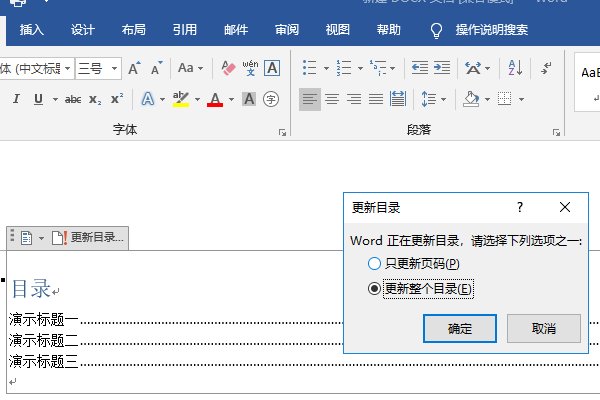Apply text effects outlined A

pyautogui.click(x=148, y=99)
